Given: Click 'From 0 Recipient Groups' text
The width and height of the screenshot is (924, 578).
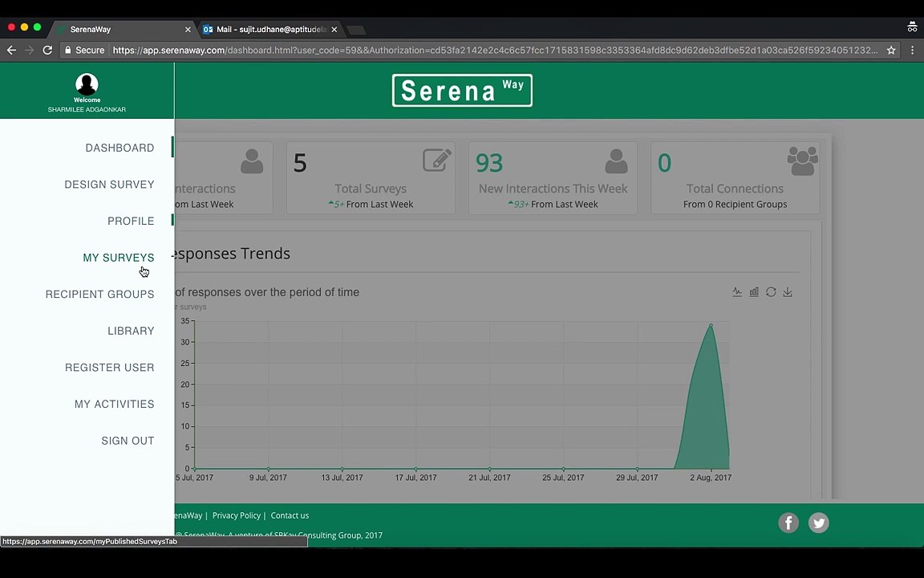Looking at the screenshot, I should tap(735, 204).
